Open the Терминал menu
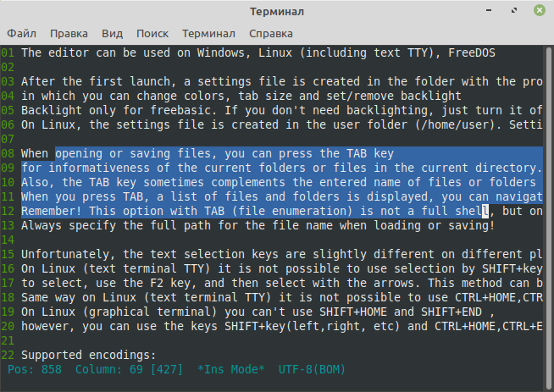554x392 pixels. coord(208,34)
